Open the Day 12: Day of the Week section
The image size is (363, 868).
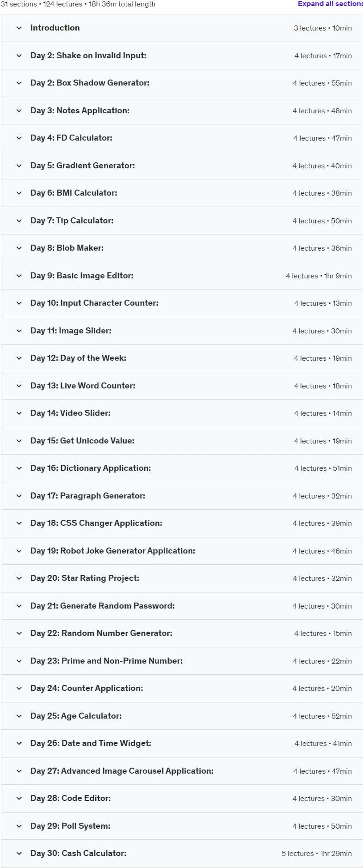pos(78,358)
